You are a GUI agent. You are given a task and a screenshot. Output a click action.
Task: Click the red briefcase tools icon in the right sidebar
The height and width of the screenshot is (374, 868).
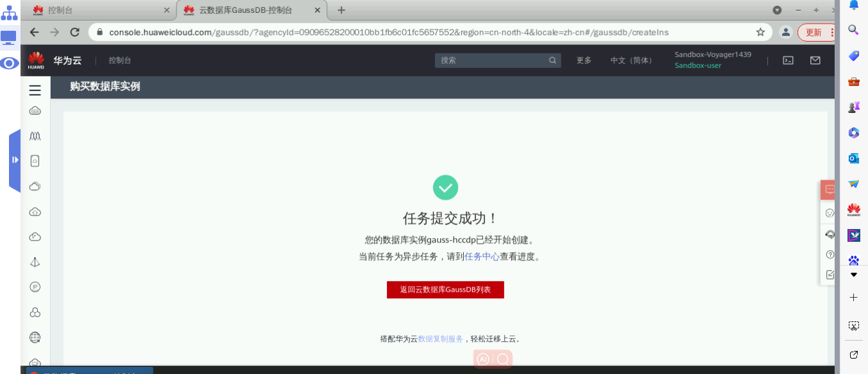[x=854, y=81]
